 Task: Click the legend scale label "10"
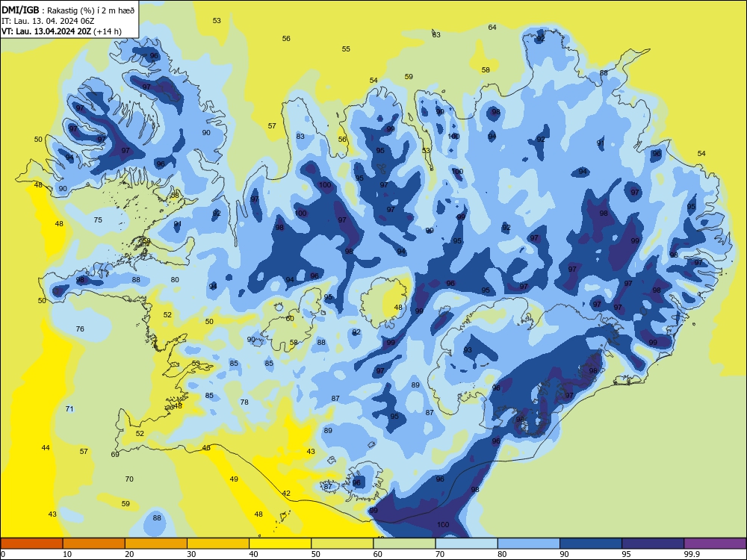point(67,554)
